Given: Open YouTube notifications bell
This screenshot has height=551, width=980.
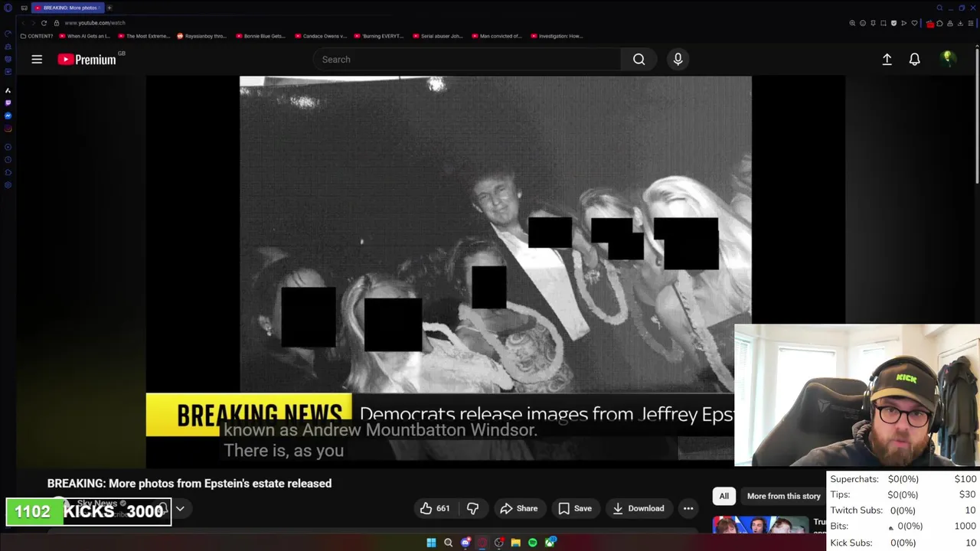Looking at the screenshot, I should point(914,59).
